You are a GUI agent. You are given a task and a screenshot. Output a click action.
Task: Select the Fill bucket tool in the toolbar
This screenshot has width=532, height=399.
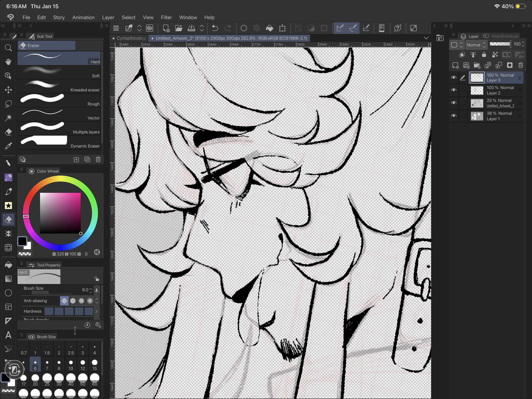coord(8,265)
